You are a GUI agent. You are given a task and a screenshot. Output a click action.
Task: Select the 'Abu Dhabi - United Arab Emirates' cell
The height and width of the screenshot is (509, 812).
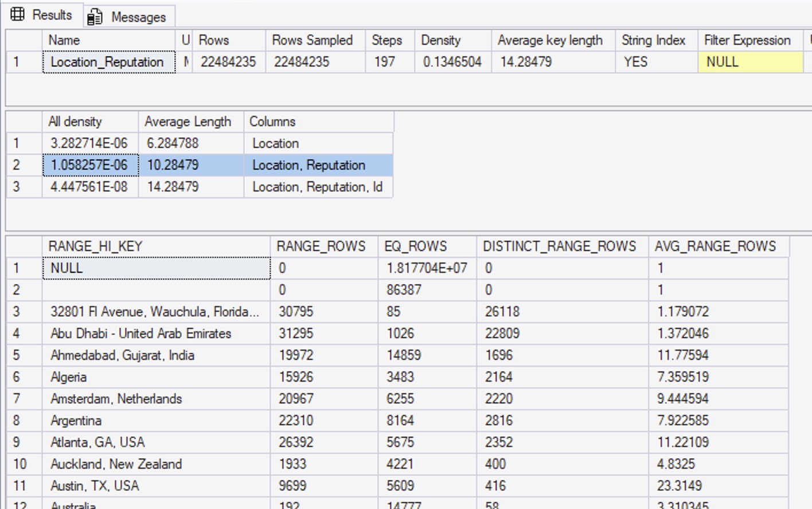pyautogui.click(x=141, y=334)
